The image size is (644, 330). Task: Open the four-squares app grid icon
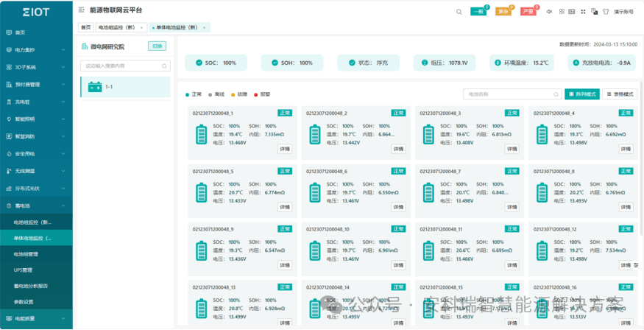click(562, 12)
